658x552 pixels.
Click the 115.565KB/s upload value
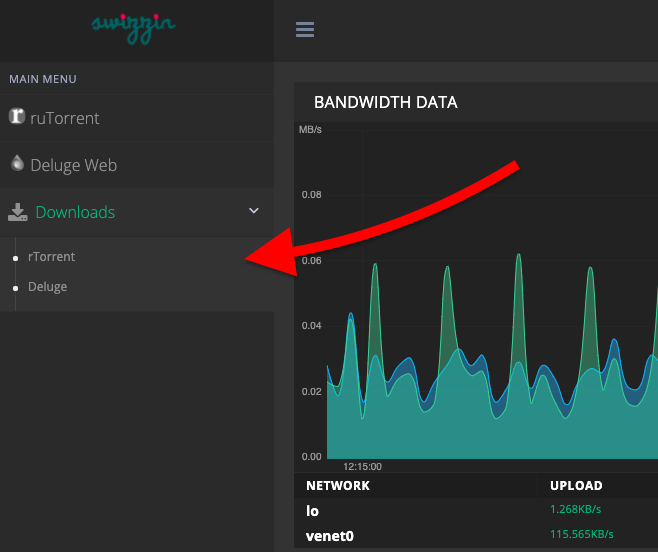[582, 534]
